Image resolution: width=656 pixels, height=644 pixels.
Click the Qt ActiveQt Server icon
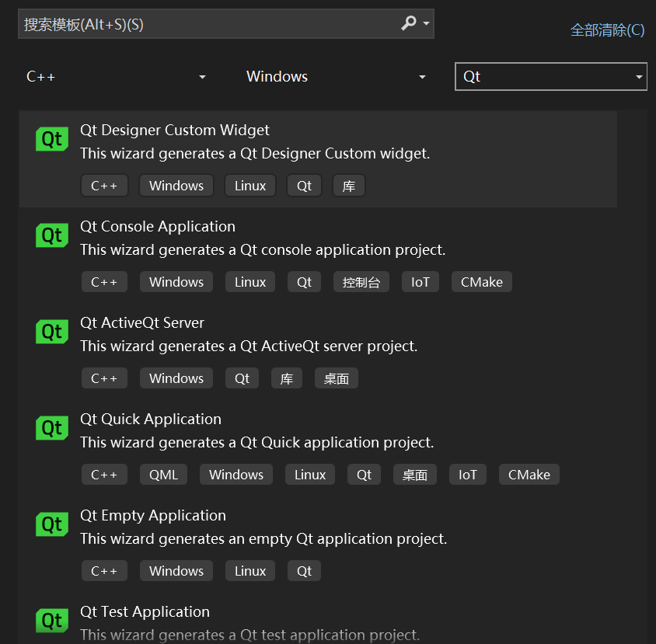click(51, 332)
